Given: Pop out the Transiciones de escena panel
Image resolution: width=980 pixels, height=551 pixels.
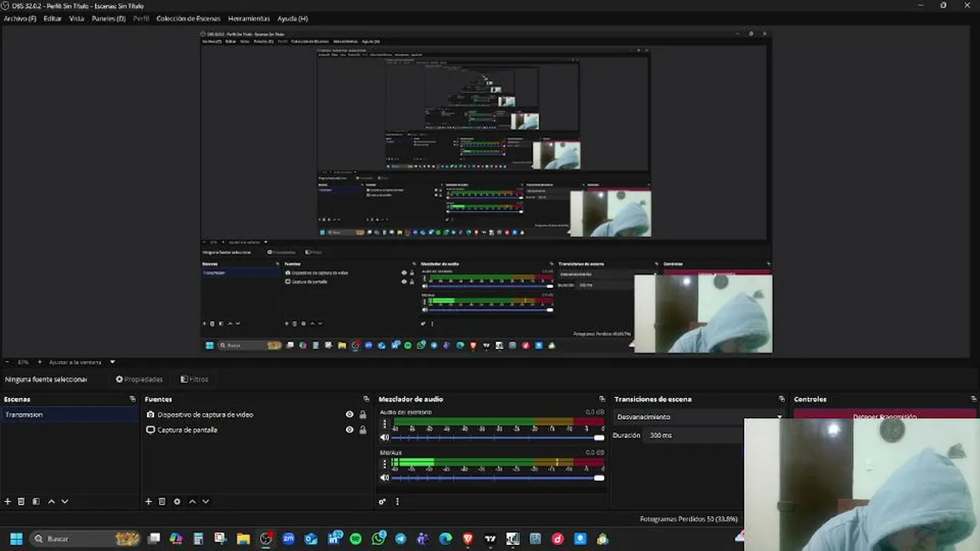Looking at the screenshot, I should click(x=782, y=399).
